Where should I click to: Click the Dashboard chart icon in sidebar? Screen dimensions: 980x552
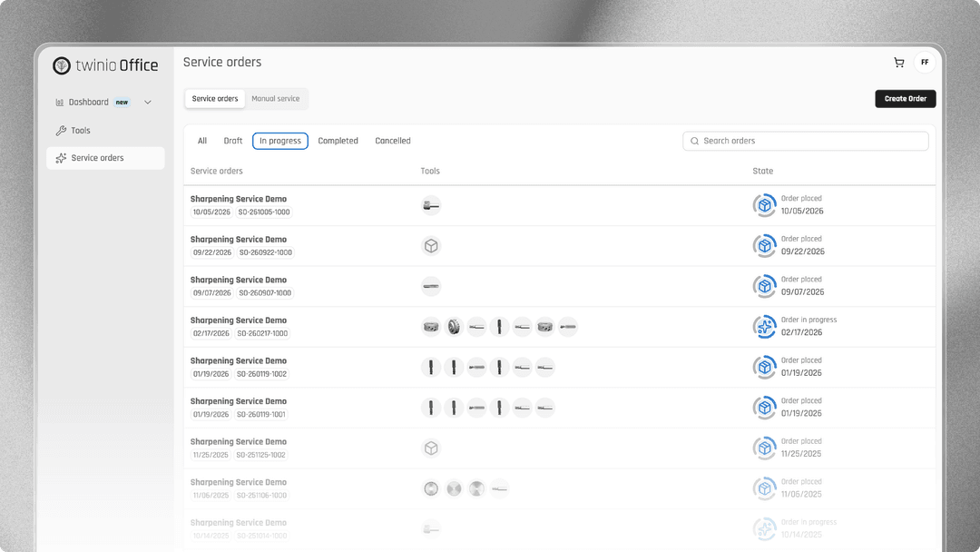point(59,103)
